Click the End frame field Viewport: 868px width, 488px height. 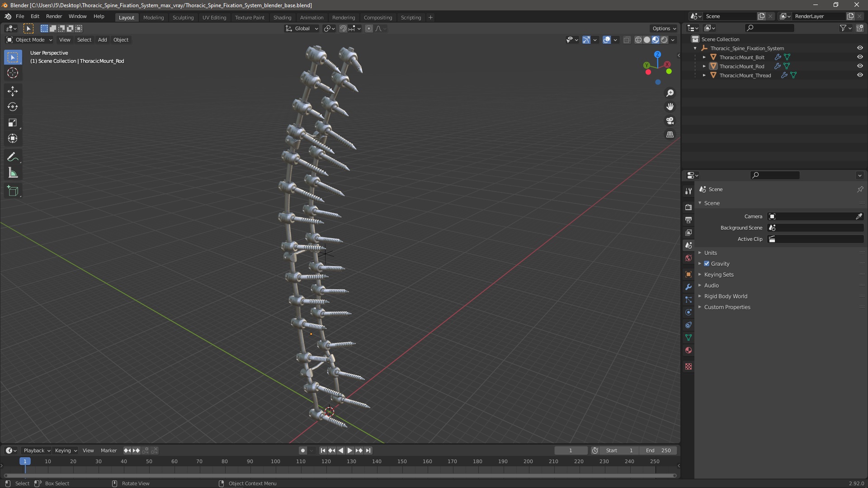[658, 450]
